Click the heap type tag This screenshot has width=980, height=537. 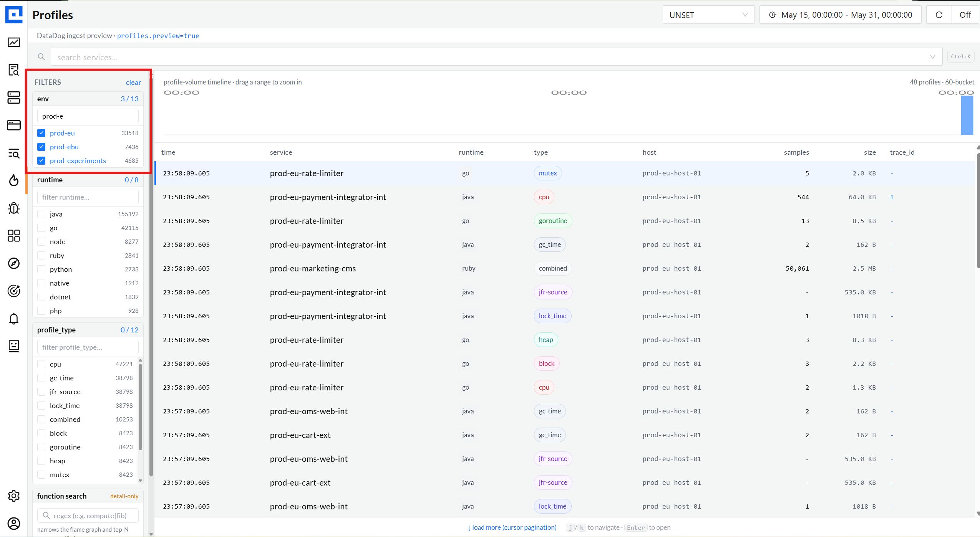pyautogui.click(x=546, y=340)
